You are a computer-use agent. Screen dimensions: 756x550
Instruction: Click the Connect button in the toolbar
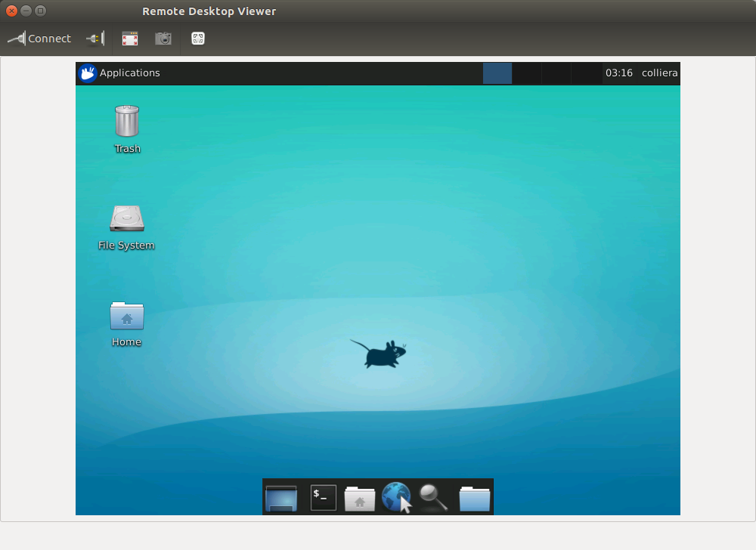[39, 39]
